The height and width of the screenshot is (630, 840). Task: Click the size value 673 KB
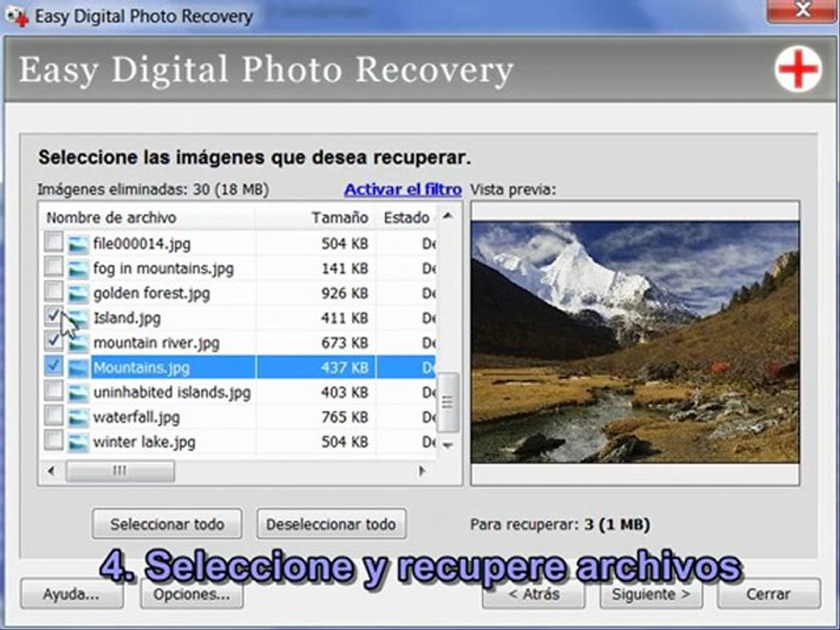(345, 342)
